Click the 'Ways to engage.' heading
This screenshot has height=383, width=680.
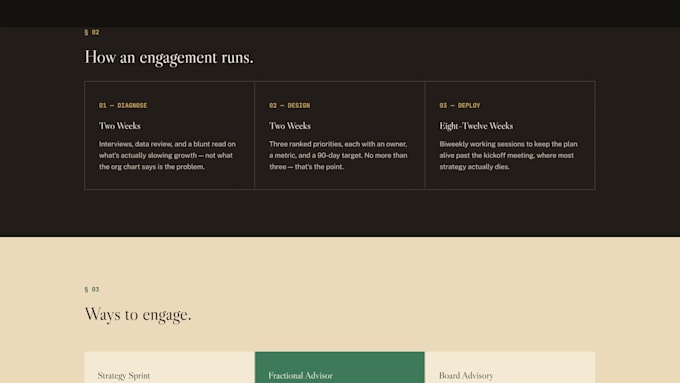click(138, 314)
